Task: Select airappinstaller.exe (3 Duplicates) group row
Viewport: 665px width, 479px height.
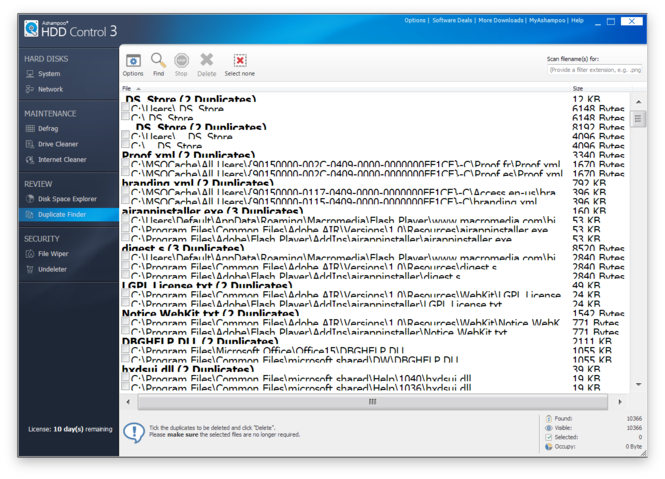Action: [x=373, y=211]
